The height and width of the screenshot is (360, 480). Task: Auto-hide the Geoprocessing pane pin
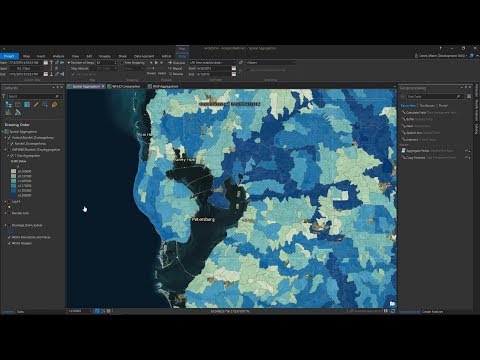[x=466, y=87]
